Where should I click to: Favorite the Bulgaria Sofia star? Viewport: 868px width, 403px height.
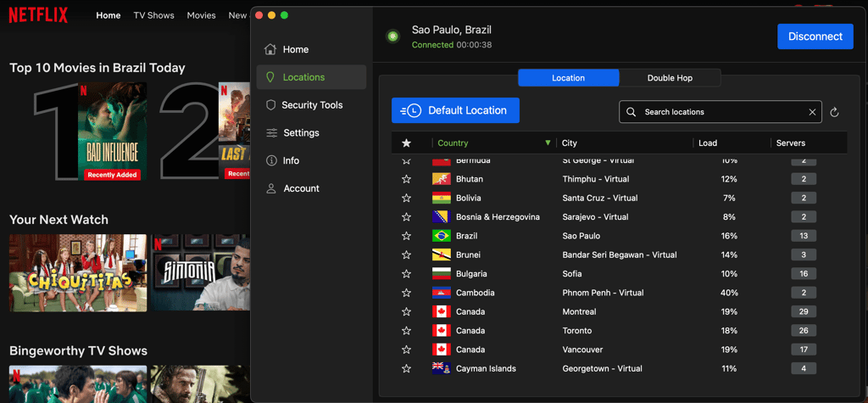406,274
